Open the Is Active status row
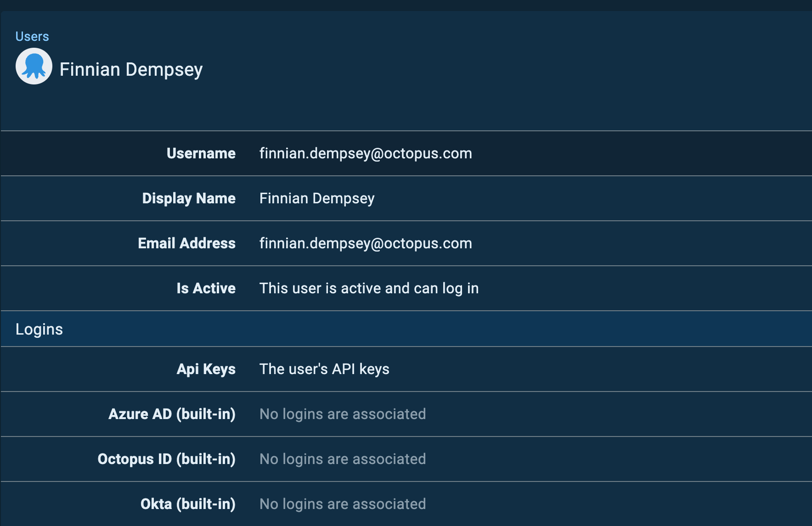The width and height of the screenshot is (812, 526). (x=369, y=288)
